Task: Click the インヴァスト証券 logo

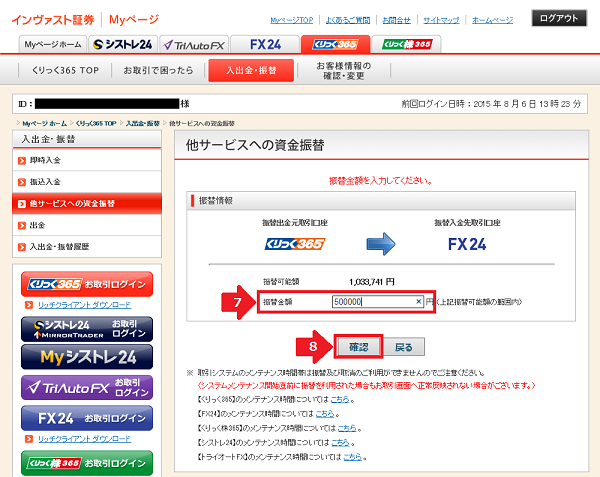Action: point(53,20)
